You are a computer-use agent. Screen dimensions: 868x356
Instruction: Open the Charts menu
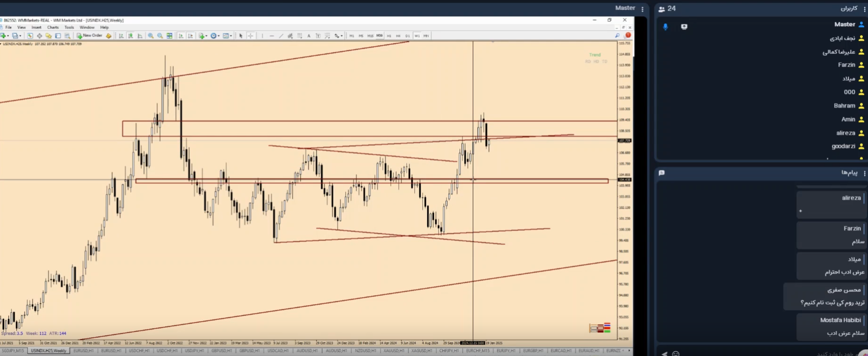coord(53,27)
